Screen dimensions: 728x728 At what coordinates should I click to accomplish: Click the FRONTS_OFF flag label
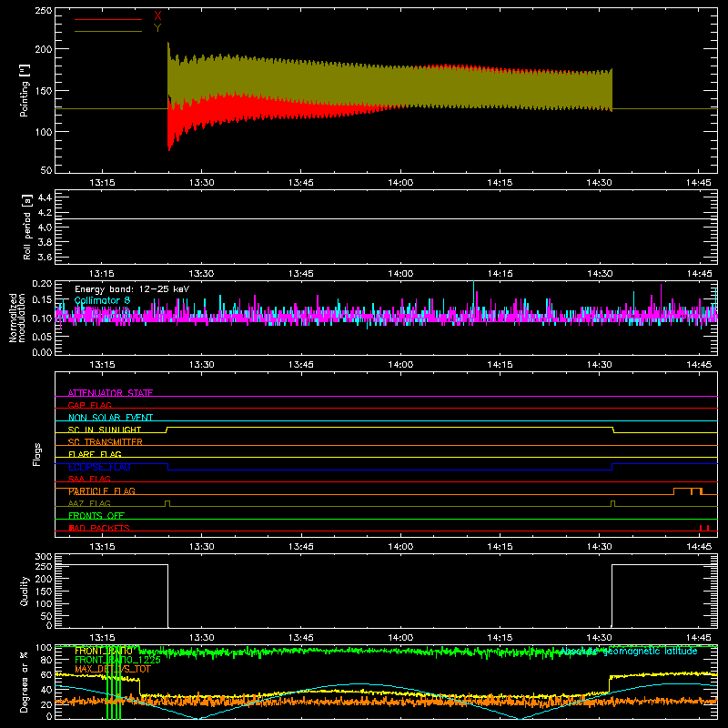tap(96, 516)
